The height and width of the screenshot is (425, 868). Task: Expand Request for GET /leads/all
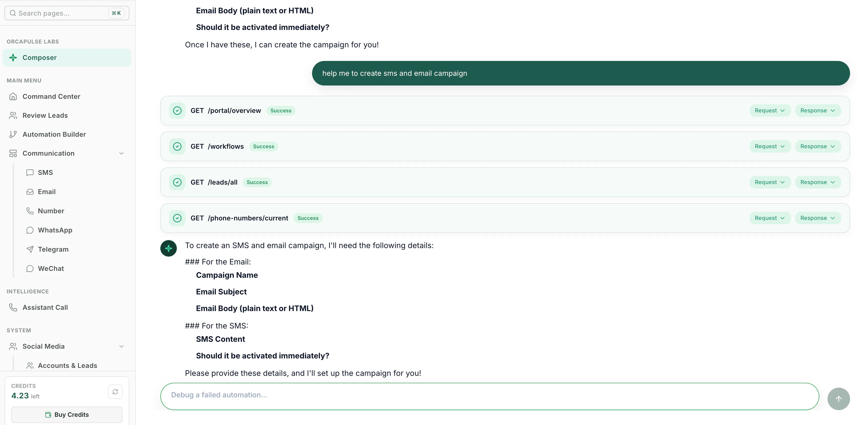point(770,182)
